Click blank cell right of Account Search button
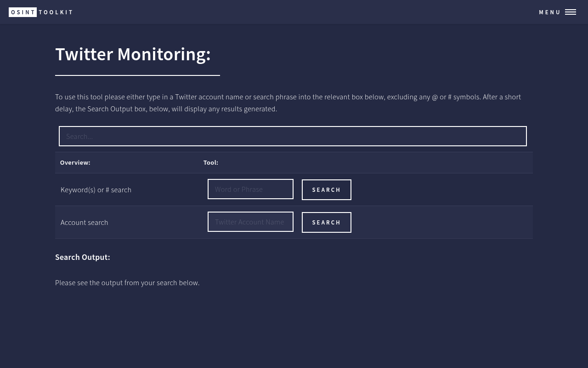 click(442, 222)
